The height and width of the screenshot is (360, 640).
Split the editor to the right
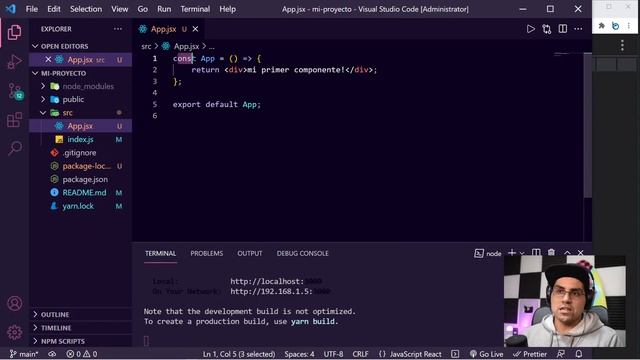(x=562, y=29)
